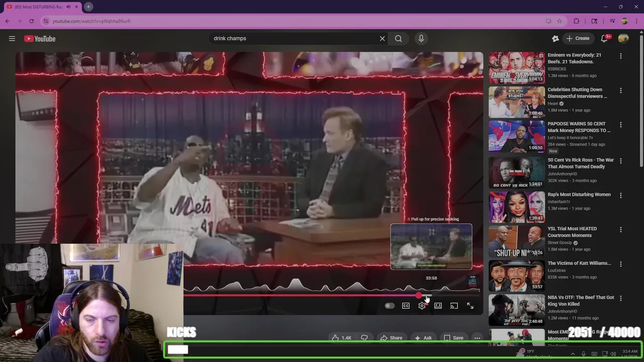This screenshot has width=644, height=362.
Task: Dislike the video
Action: pyautogui.click(x=365, y=338)
